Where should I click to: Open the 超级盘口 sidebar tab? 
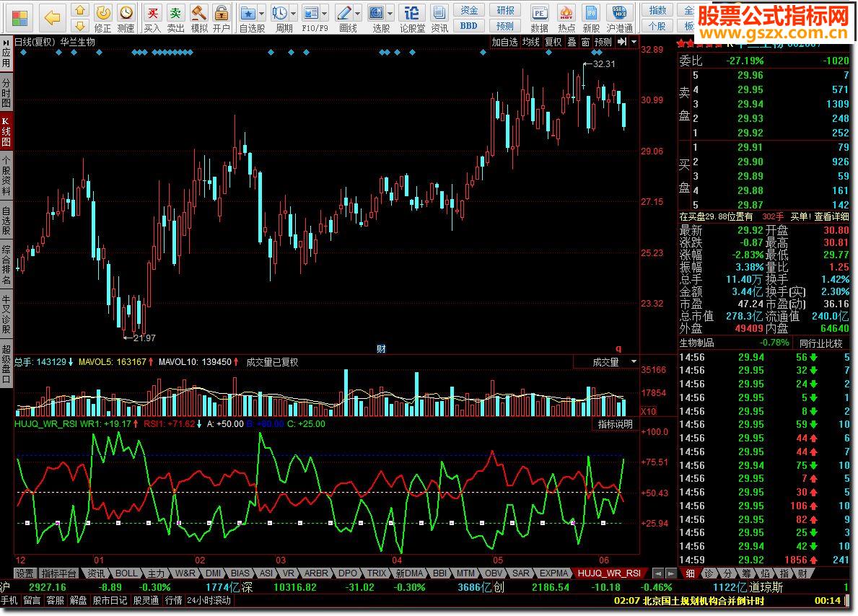(6, 364)
